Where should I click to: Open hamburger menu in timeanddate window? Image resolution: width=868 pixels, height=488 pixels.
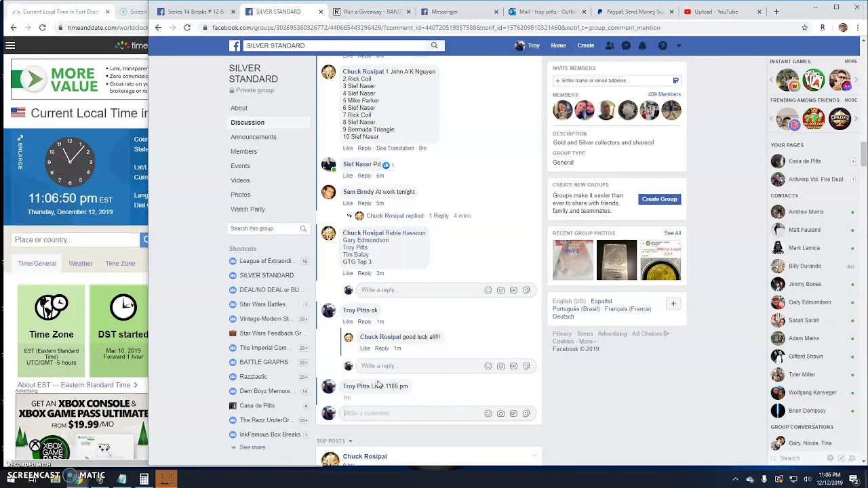(10, 45)
